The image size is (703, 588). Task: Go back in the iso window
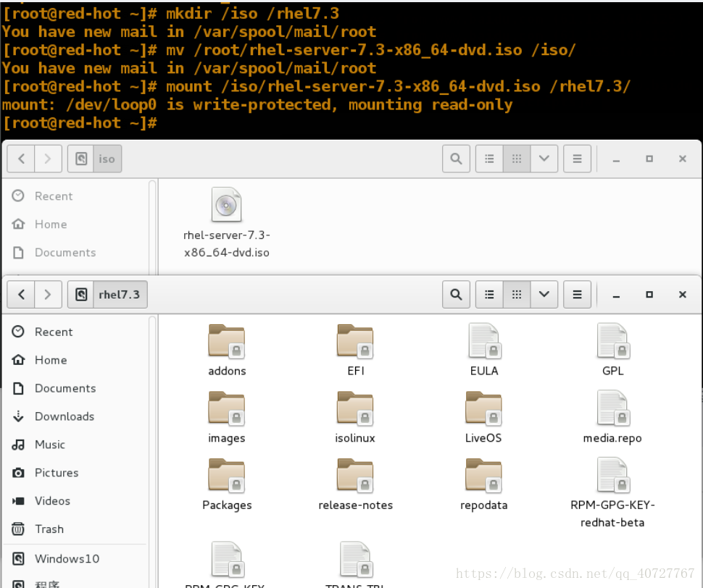click(x=21, y=159)
